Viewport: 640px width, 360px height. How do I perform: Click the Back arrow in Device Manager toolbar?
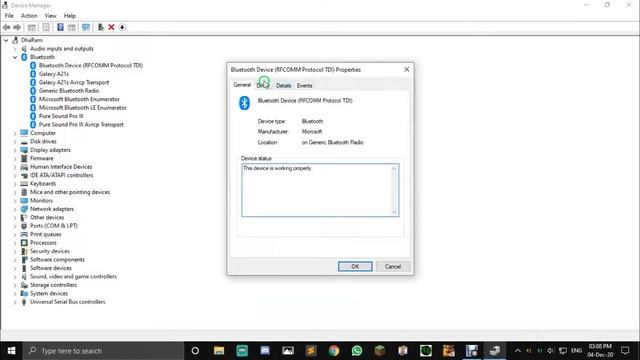tap(7, 27)
